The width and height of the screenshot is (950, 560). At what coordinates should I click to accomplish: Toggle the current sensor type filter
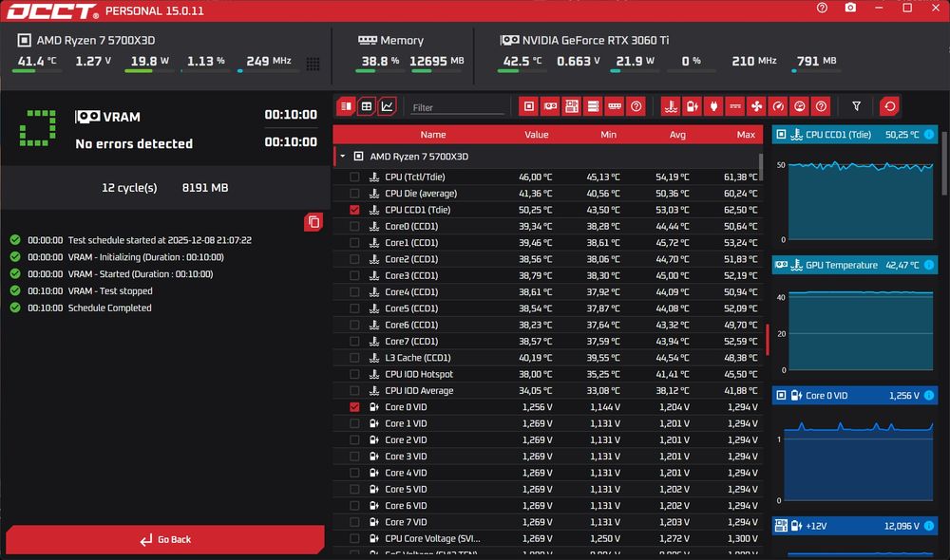(x=735, y=106)
